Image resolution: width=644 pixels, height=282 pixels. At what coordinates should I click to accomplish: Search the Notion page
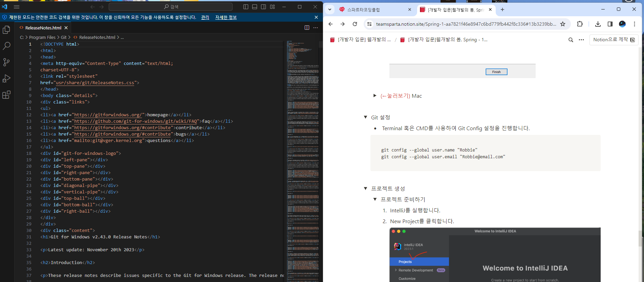(x=571, y=40)
